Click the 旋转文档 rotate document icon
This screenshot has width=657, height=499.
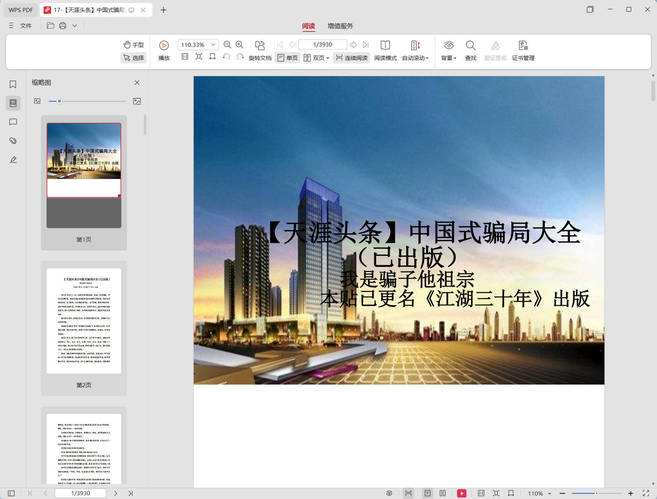point(260,46)
